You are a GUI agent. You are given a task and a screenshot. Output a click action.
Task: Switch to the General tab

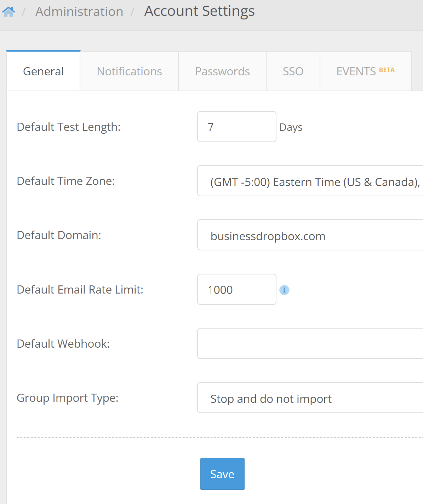[43, 71]
